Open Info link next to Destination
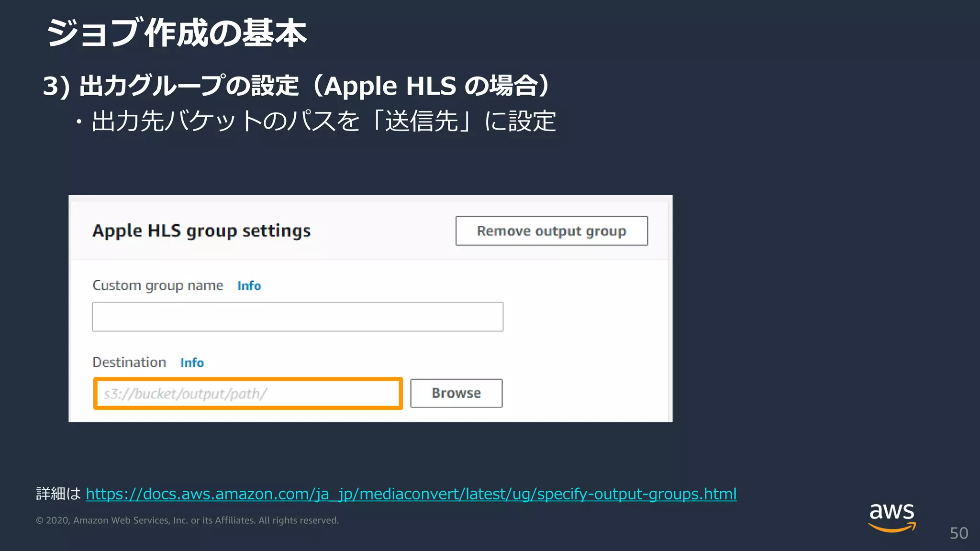Screen dimensions: 980x551 pyautogui.click(x=192, y=363)
